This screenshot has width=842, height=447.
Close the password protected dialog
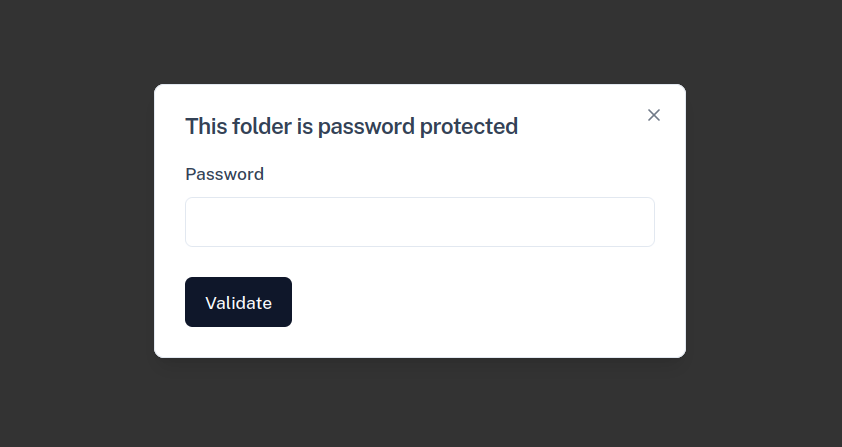654,115
